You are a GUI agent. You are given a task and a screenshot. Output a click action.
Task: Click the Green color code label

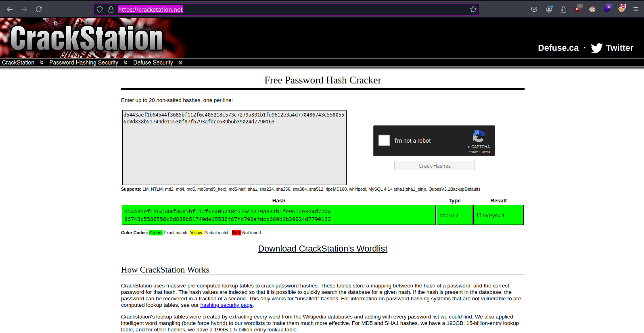coord(156,233)
